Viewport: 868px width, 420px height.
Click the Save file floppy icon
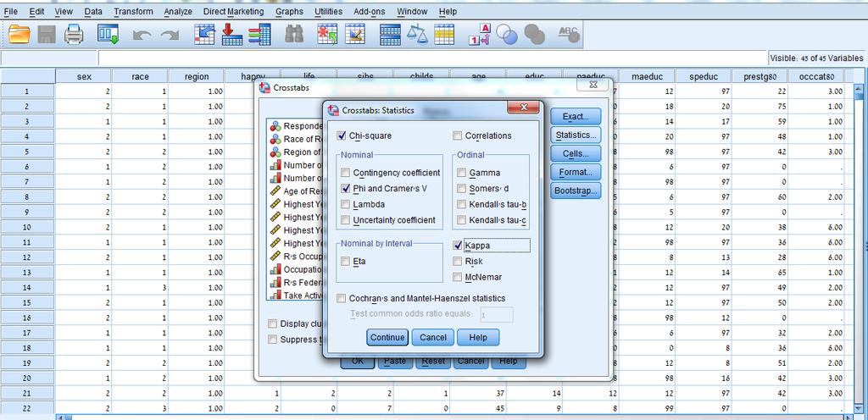click(47, 34)
